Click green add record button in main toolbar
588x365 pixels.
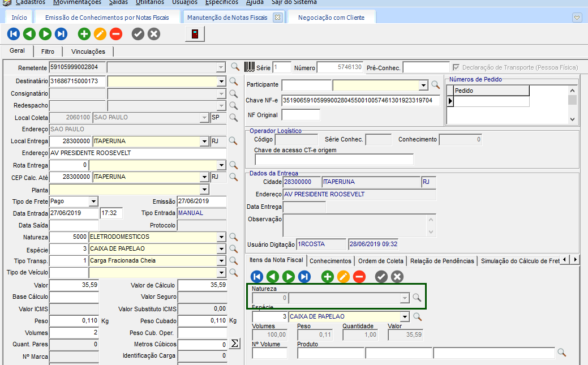pos(84,35)
